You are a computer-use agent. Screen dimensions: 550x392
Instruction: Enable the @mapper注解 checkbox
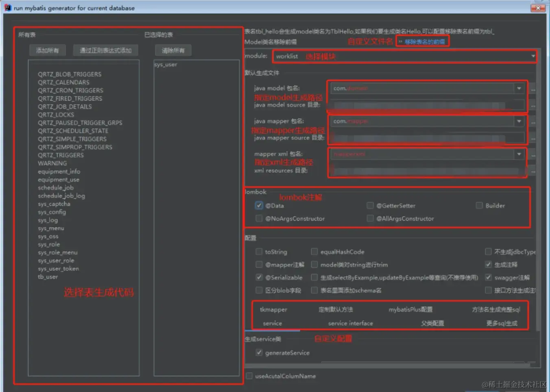tap(259, 265)
